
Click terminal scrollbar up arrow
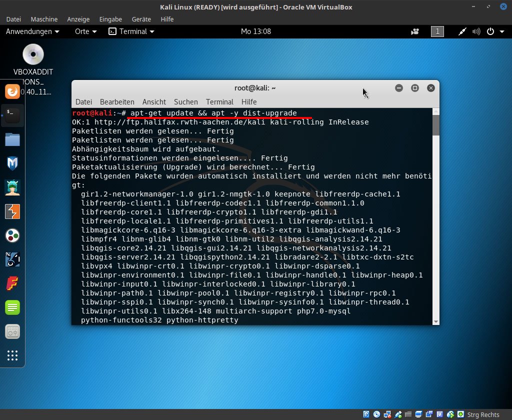[436, 111]
